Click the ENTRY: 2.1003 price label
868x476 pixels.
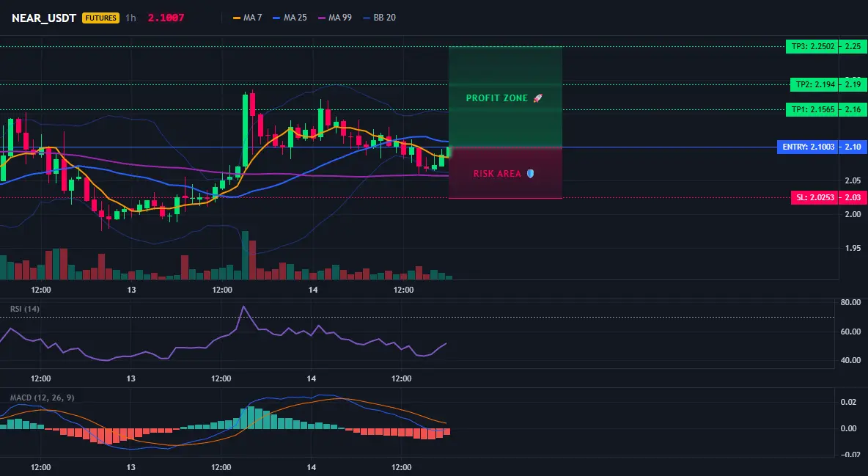click(x=808, y=147)
